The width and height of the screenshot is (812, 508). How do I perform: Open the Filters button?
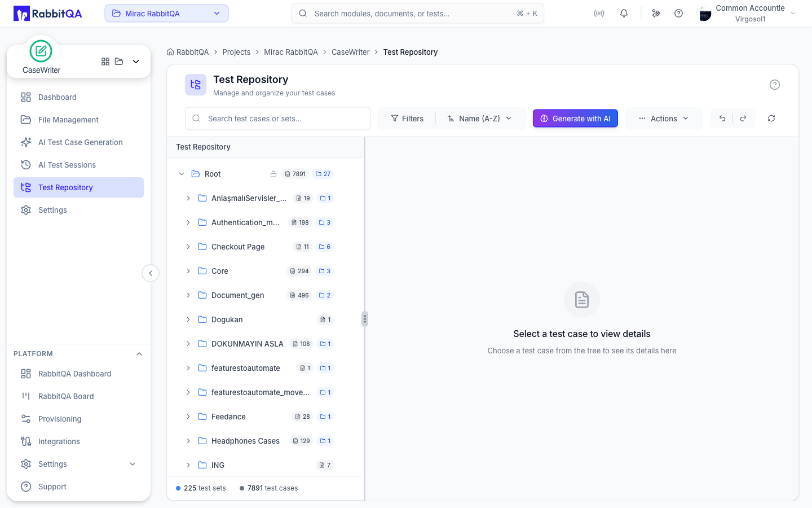(407, 119)
